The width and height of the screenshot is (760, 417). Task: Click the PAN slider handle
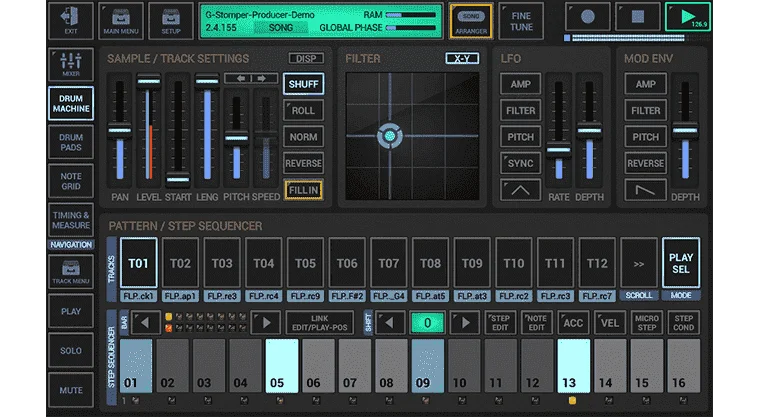pos(120,130)
